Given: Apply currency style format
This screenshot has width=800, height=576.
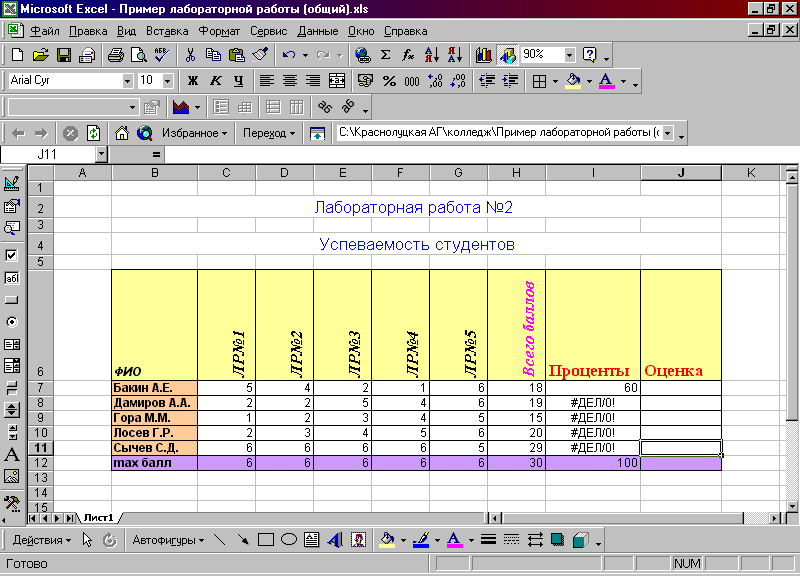Looking at the screenshot, I should (x=365, y=81).
